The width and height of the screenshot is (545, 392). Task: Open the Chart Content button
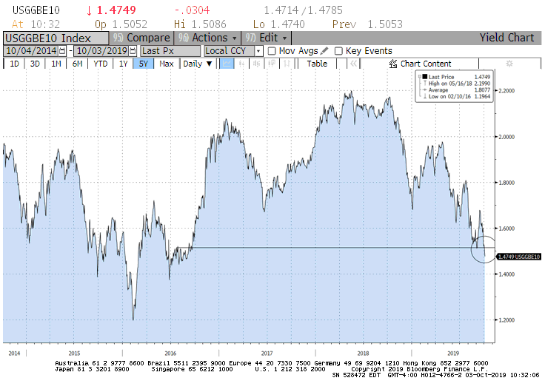click(x=420, y=64)
